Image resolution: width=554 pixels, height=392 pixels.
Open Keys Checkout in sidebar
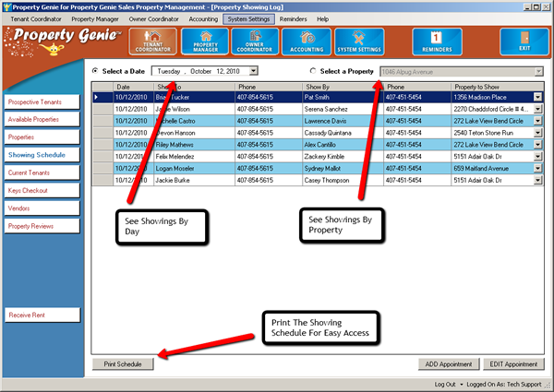(42, 191)
